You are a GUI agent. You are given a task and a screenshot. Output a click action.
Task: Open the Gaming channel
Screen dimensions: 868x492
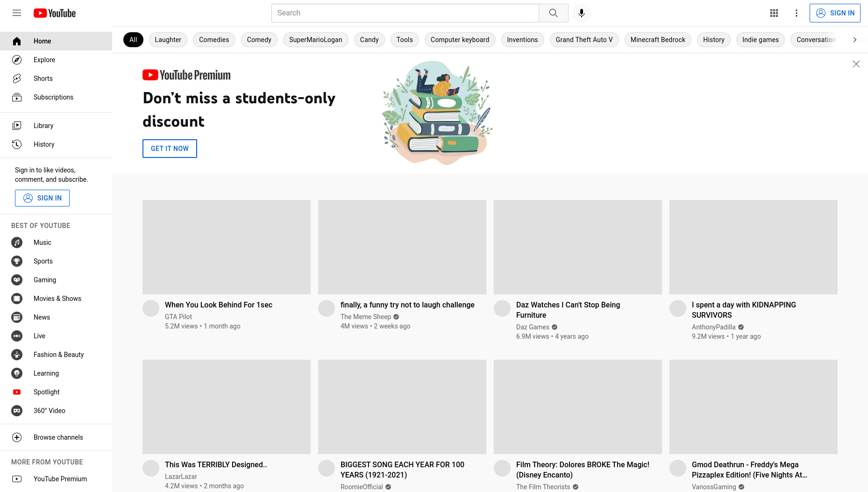(x=56, y=280)
